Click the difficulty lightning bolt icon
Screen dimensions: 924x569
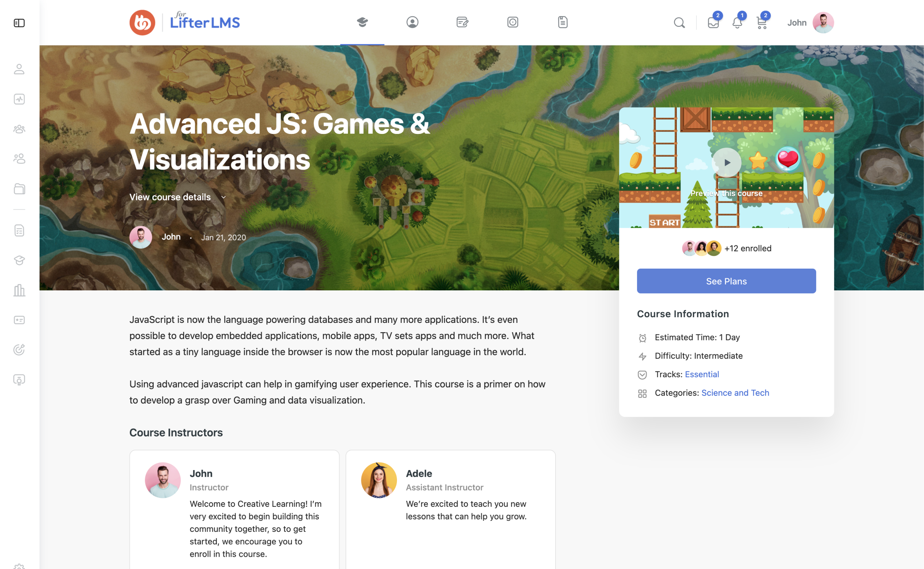pos(642,356)
